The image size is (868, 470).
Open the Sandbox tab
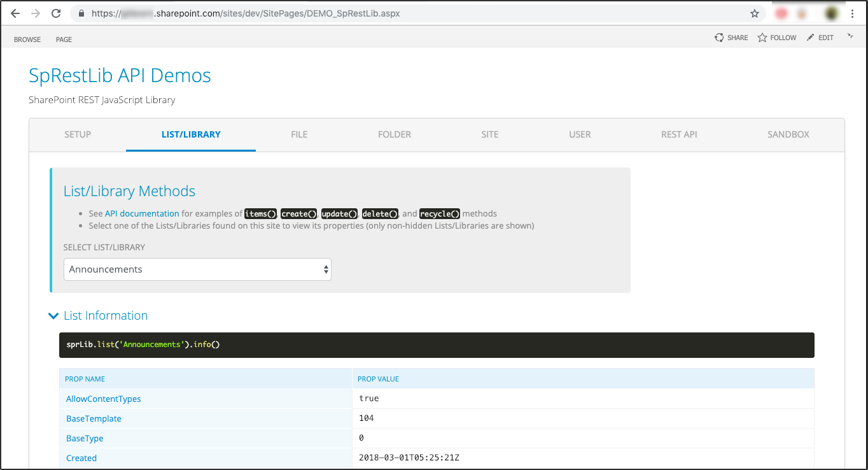[x=788, y=134]
